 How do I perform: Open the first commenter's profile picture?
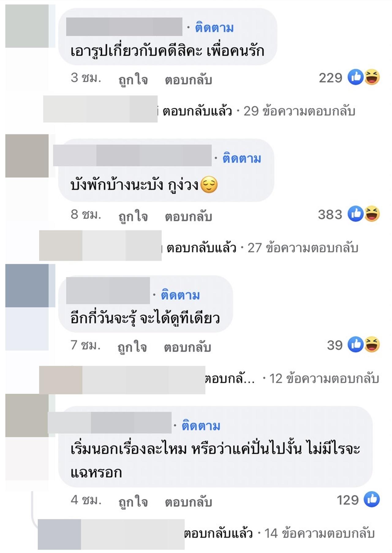[27, 26]
